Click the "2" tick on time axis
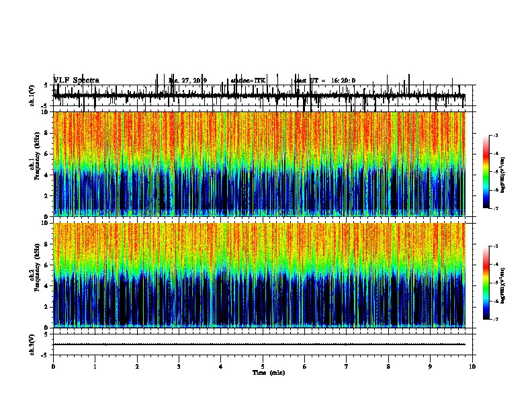Screen dimensions: 532x411 (x=137, y=367)
